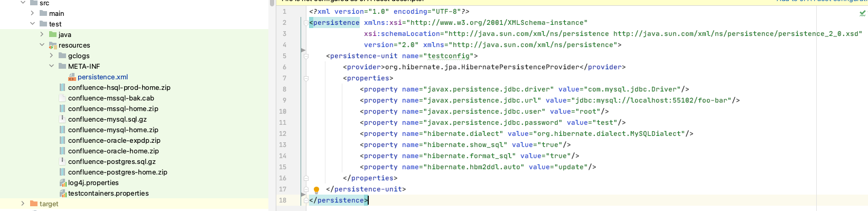Click the confluence-hsql-prod-home.zip archive icon
The width and height of the screenshot is (868, 211).
[x=62, y=87]
